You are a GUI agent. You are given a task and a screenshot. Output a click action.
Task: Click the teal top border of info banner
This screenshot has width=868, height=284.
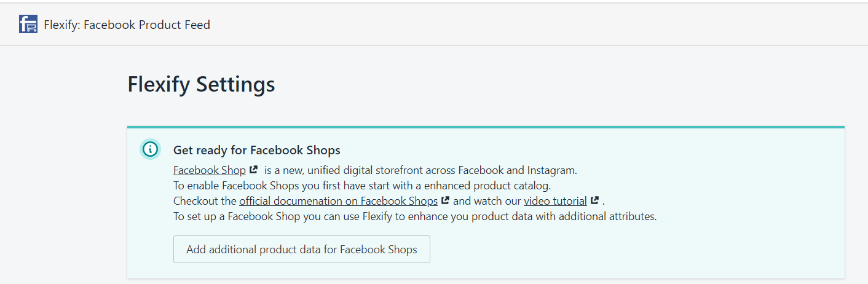click(x=486, y=127)
